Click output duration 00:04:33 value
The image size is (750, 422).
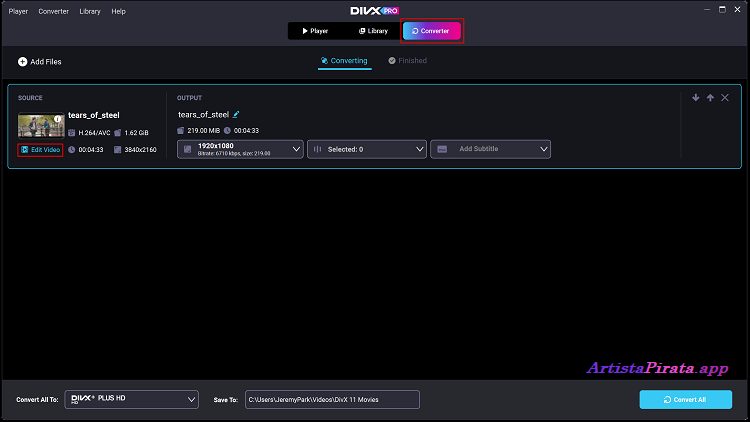pos(246,131)
